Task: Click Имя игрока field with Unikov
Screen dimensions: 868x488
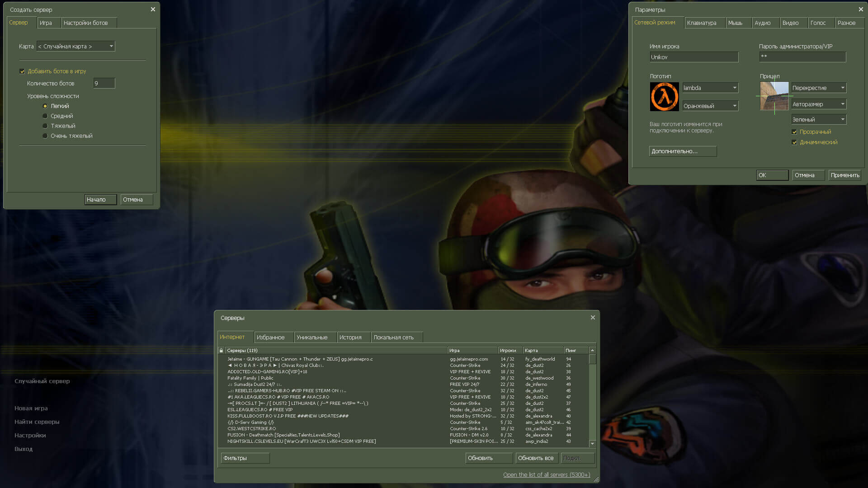Action: point(694,57)
